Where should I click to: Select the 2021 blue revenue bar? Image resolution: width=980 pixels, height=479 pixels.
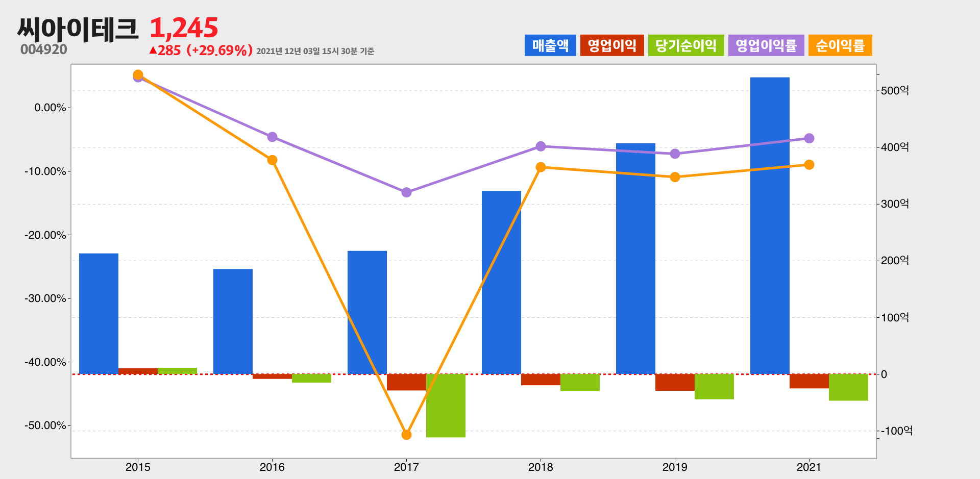click(770, 226)
